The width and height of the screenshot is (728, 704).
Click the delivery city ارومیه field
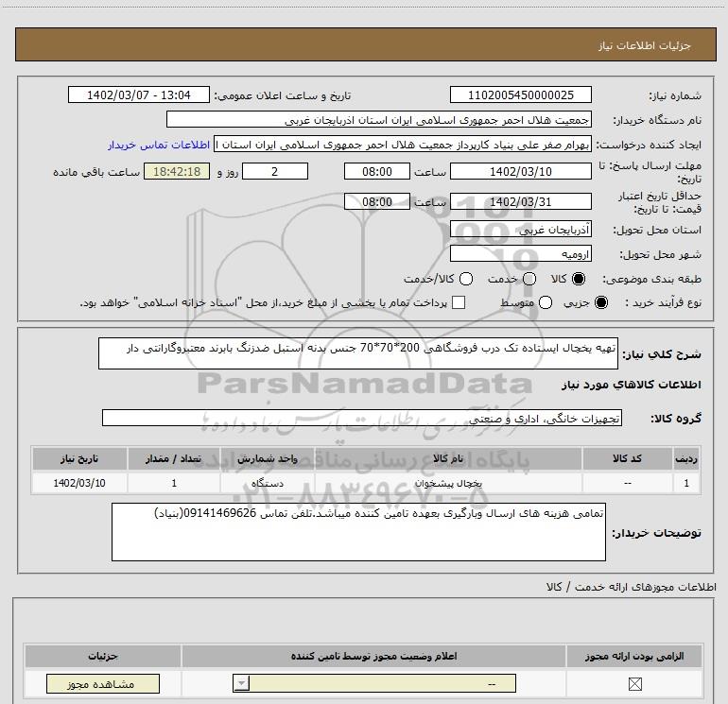tap(520, 254)
